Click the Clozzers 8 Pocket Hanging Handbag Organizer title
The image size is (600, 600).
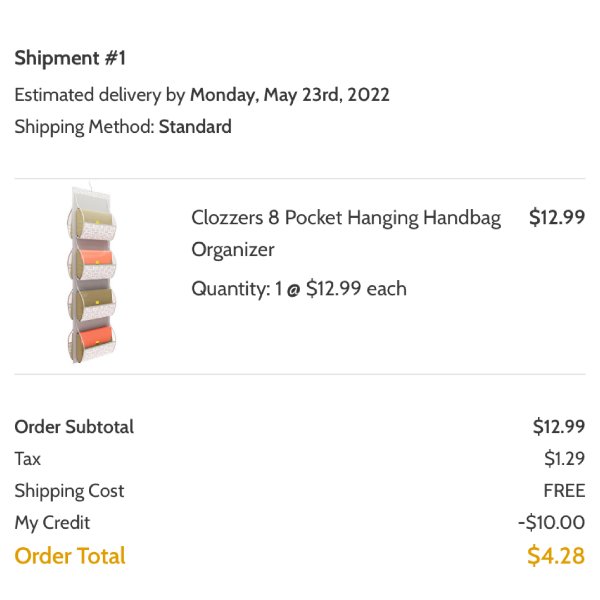[346, 233]
